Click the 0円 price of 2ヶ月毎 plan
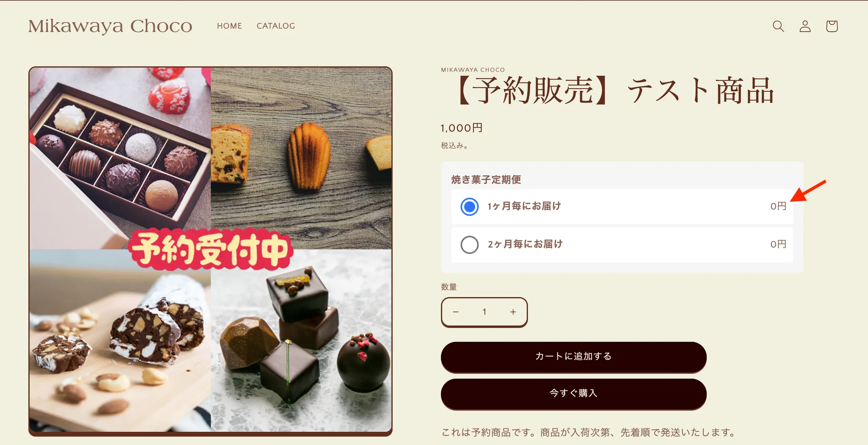 point(778,244)
